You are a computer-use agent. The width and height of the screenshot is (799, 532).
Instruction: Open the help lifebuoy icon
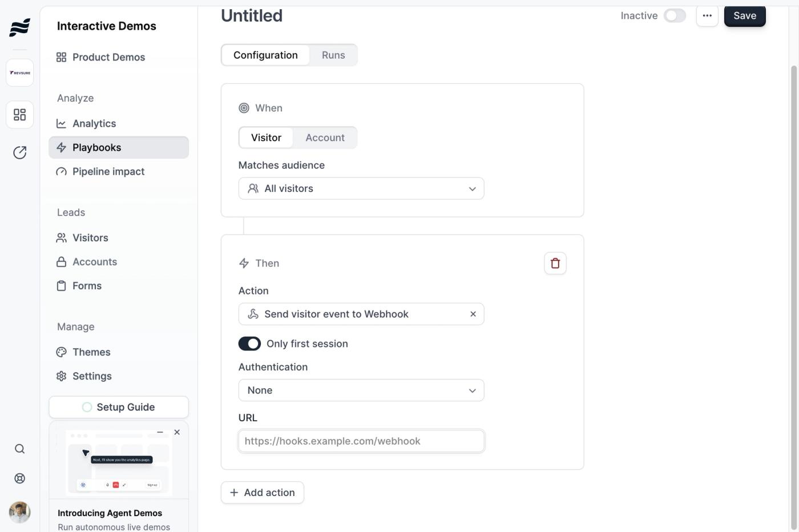click(20, 478)
